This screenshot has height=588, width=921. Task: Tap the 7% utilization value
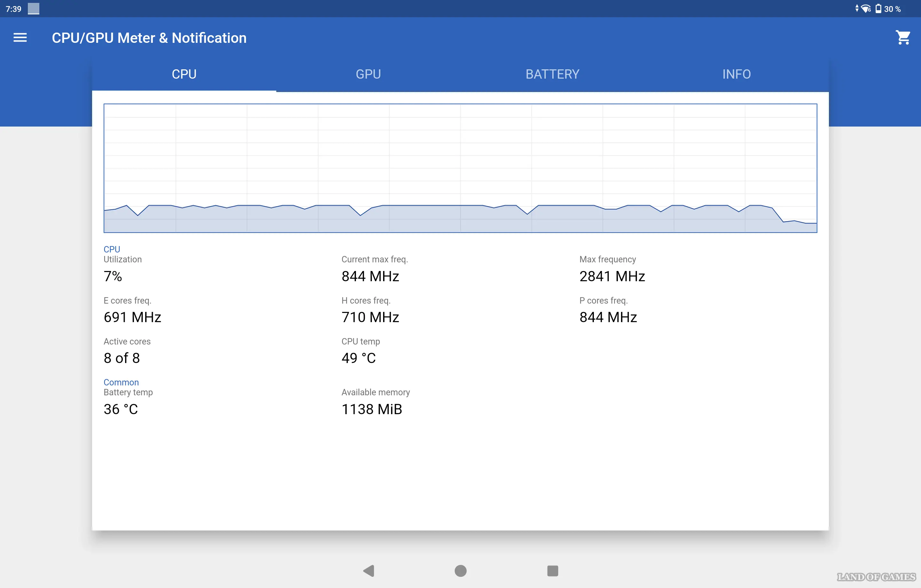pos(113,276)
